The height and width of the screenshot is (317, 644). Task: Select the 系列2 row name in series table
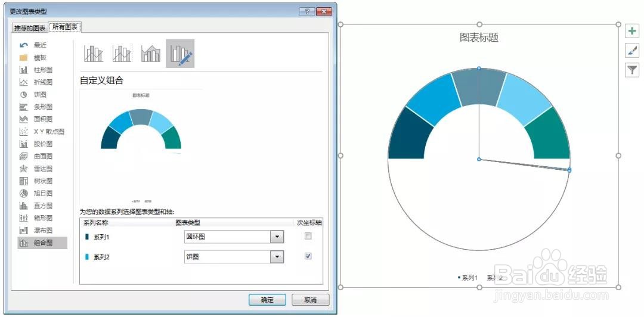tap(101, 257)
